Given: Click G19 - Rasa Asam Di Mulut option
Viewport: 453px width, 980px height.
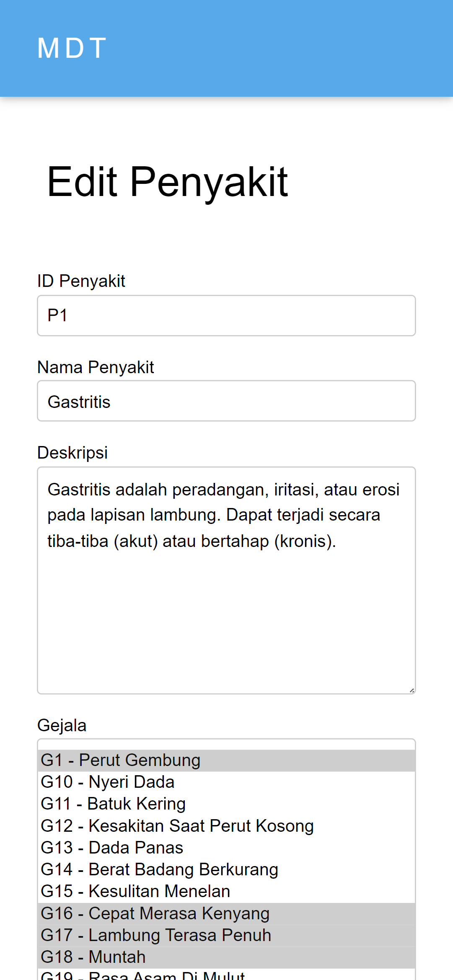Looking at the screenshot, I should 226,975.
